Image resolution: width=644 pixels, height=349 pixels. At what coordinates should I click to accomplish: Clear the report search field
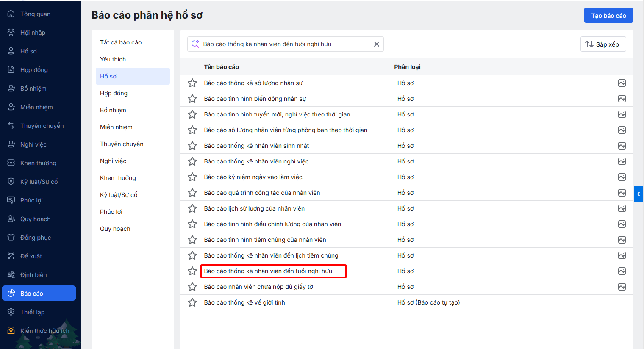(376, 44)
